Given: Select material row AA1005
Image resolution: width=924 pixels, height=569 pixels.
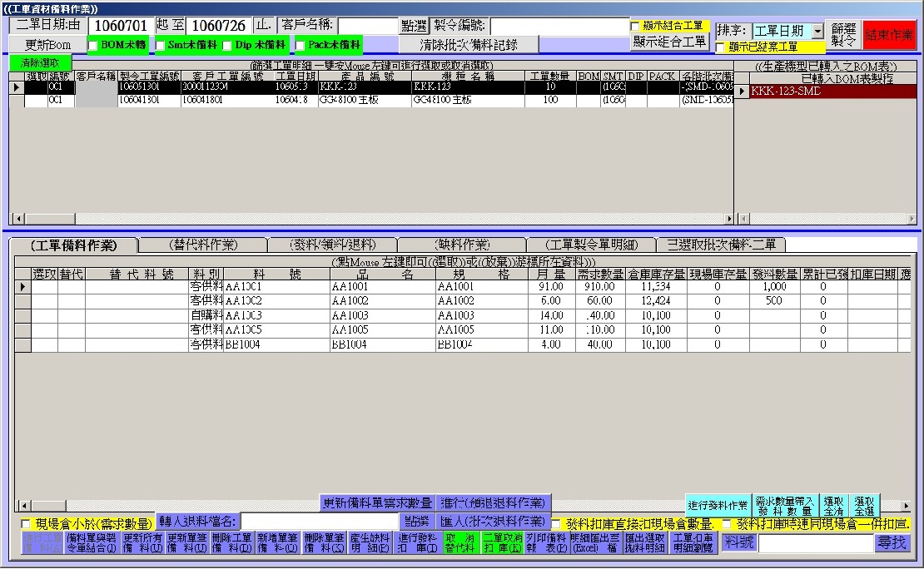Looking at the screenshot, I should click(x=464, y=330).
